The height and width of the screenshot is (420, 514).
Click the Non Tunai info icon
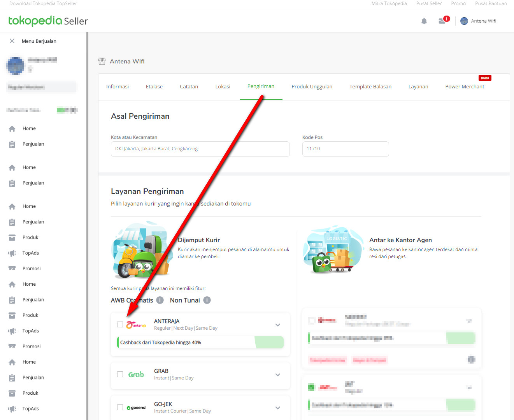tap(207, 300)
